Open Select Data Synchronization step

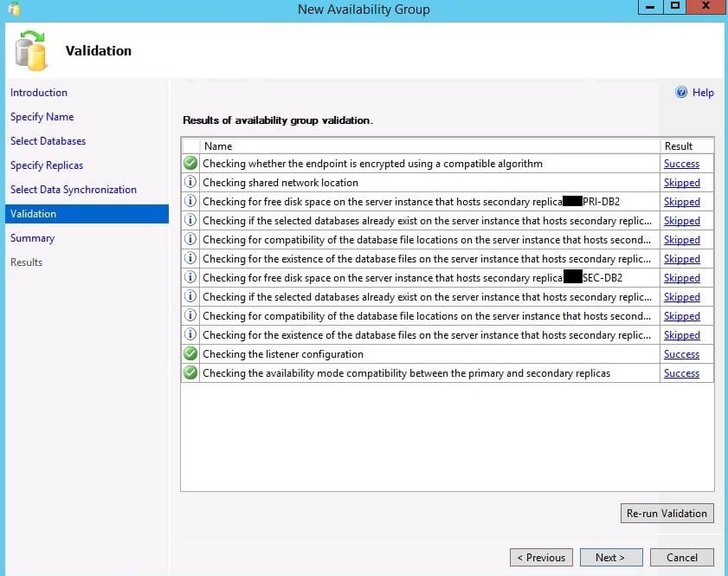click(74, 190)
